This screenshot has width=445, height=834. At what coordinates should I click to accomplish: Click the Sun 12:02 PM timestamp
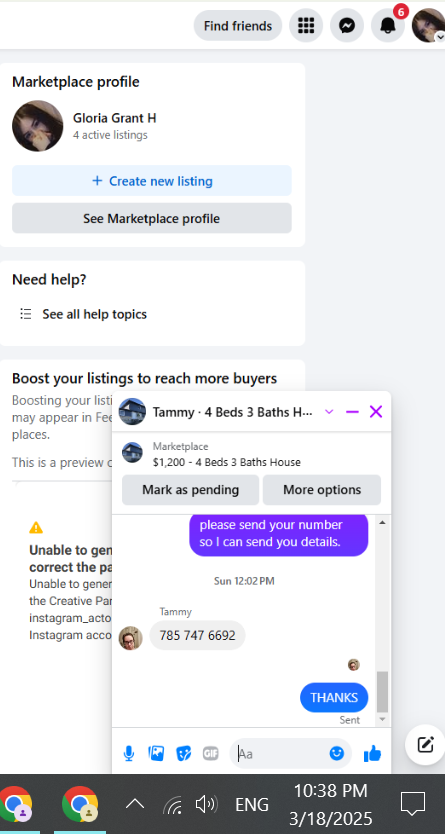(x=244, y=581)
